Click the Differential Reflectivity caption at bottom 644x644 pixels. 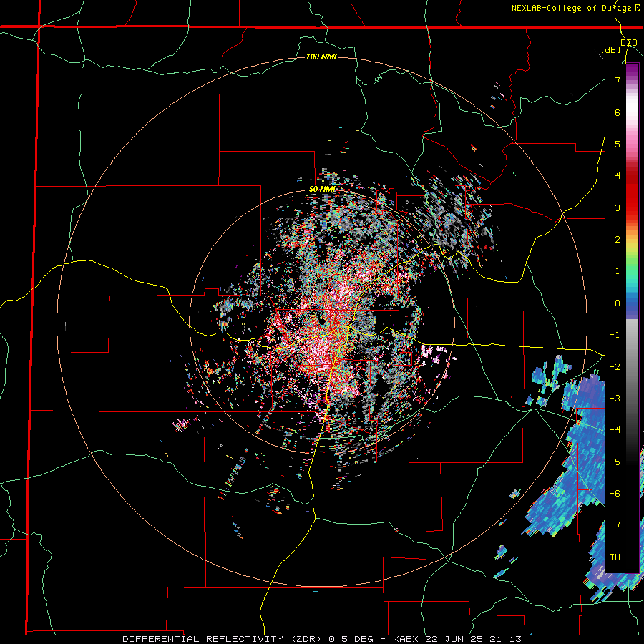[x=322, y=639]
